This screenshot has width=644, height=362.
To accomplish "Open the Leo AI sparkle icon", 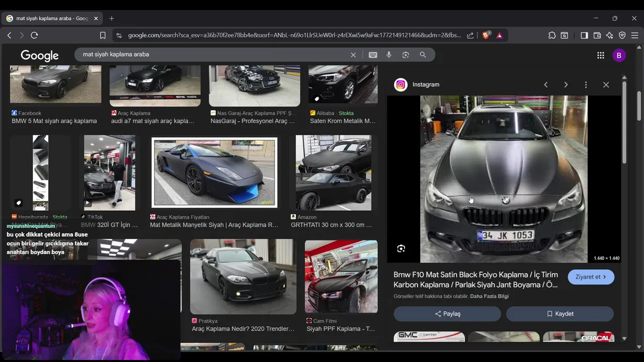I will (610, 35).
